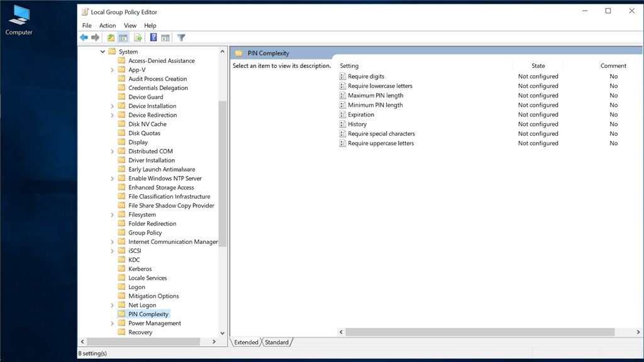Viewport: 644px width, 362px height.
Task: Select the Computer desktop icon
Action: 19,21
